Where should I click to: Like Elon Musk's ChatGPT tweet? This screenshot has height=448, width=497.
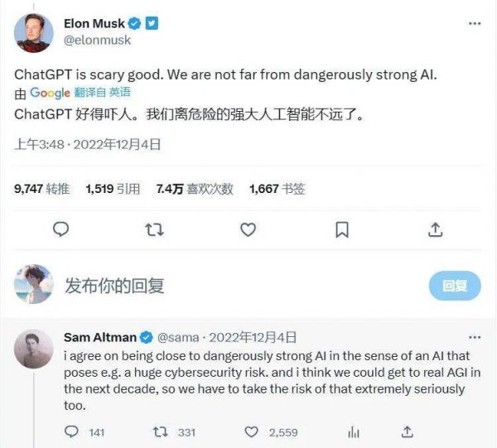(x=248, y=229)
